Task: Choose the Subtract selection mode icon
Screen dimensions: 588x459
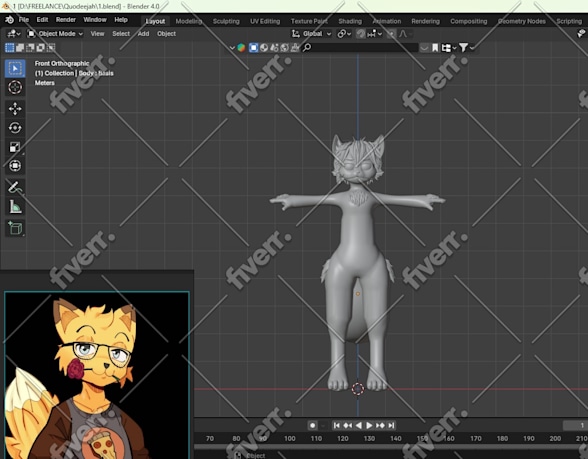Action: pos(30,48)
